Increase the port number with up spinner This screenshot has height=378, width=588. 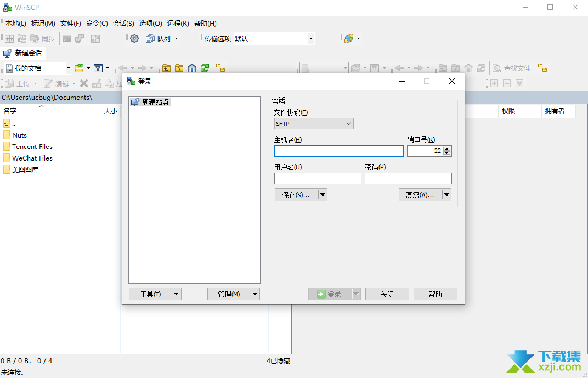[x=446, y=148]
